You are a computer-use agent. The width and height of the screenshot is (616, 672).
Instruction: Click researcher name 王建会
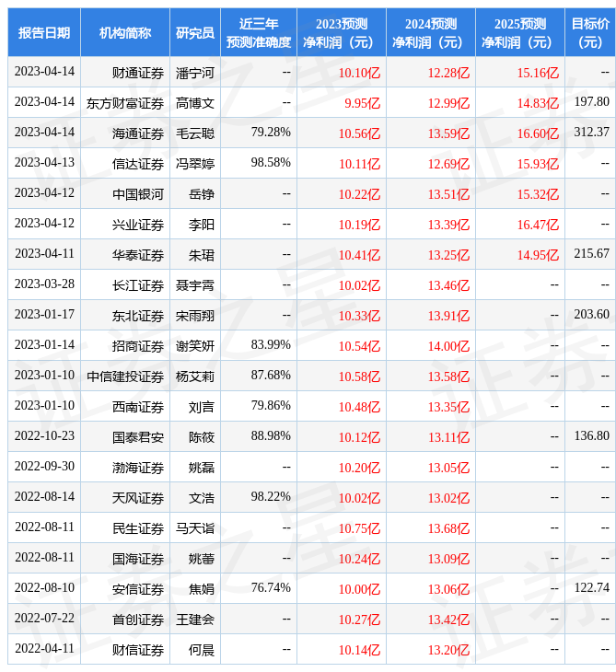195,620
